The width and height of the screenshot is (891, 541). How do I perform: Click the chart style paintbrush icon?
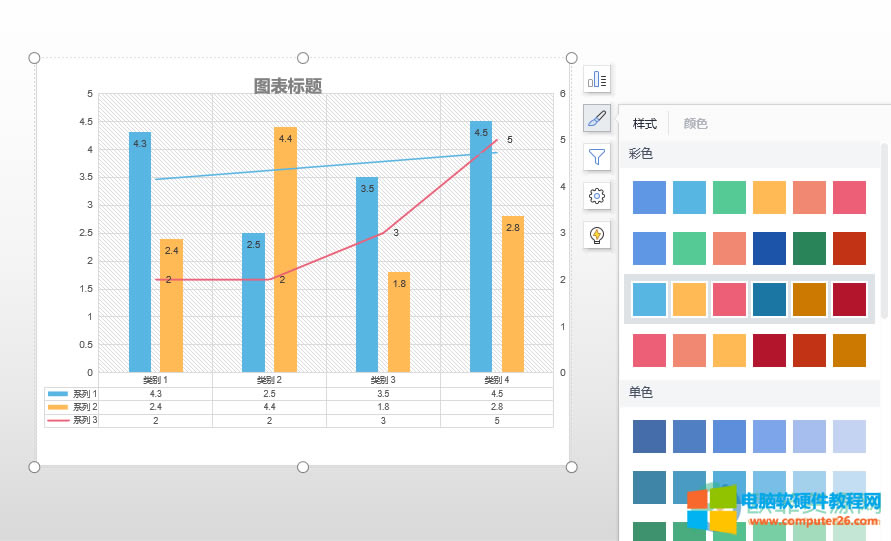click(x=597, y=118)
